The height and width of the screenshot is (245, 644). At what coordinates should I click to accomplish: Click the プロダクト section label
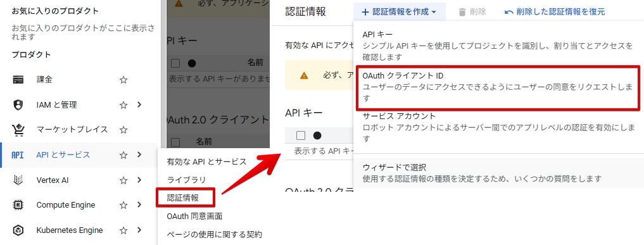tap(31, 54)
